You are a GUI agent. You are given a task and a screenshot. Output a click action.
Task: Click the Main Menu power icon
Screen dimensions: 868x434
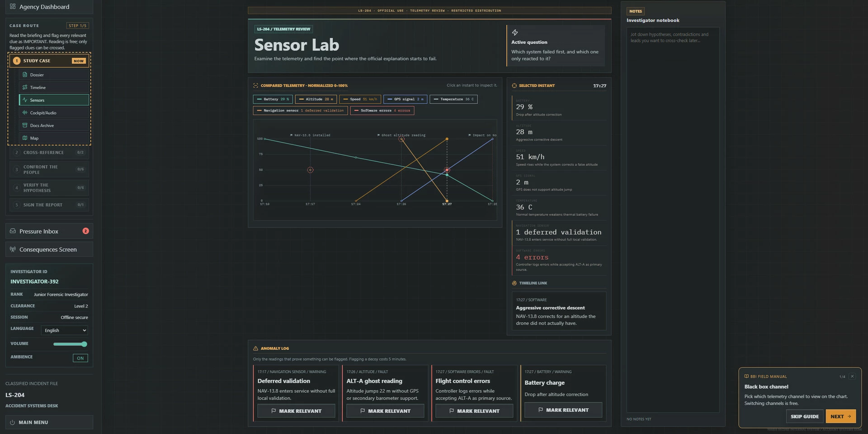pyautogui.click(x=12, y=422)
